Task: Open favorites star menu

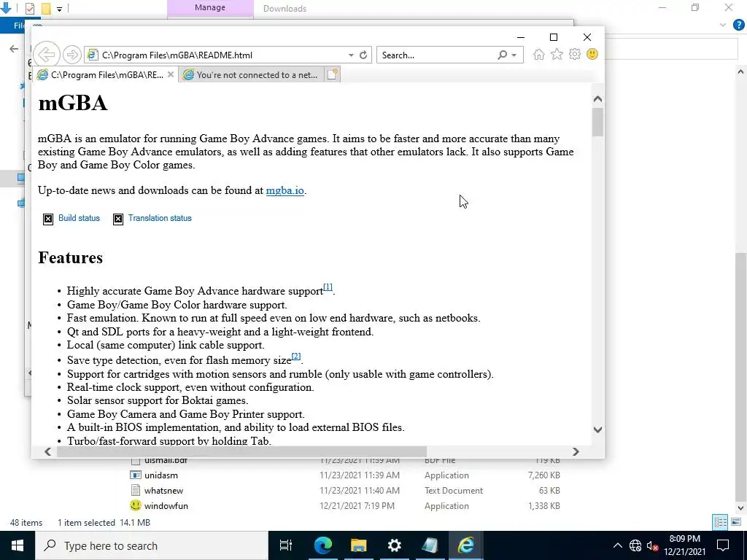Action: pyautogui.click(x=557, y=54)
